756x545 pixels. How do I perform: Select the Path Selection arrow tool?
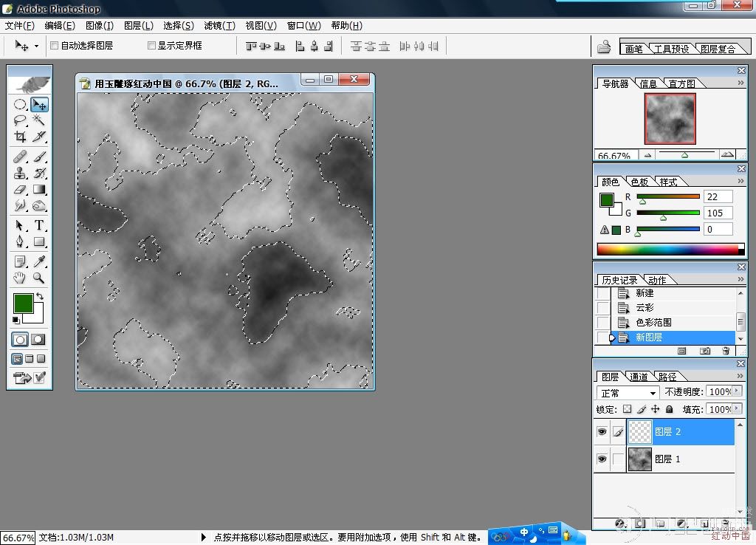(x=20, y=225)
